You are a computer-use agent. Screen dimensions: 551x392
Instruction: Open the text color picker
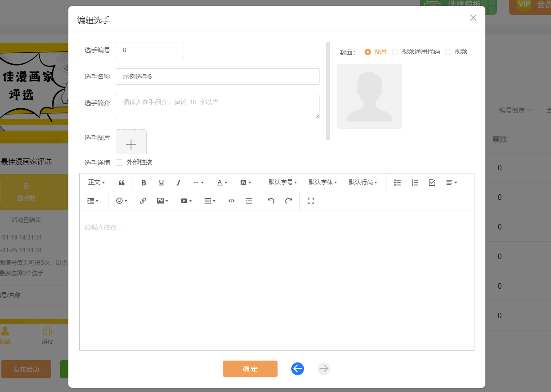coord(222,183)
